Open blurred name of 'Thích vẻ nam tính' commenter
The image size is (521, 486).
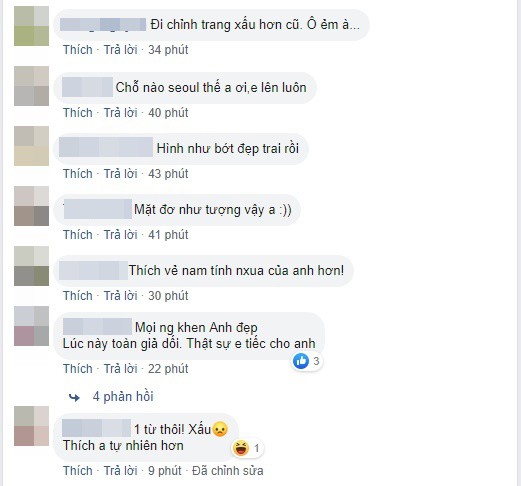coord(93,270)
